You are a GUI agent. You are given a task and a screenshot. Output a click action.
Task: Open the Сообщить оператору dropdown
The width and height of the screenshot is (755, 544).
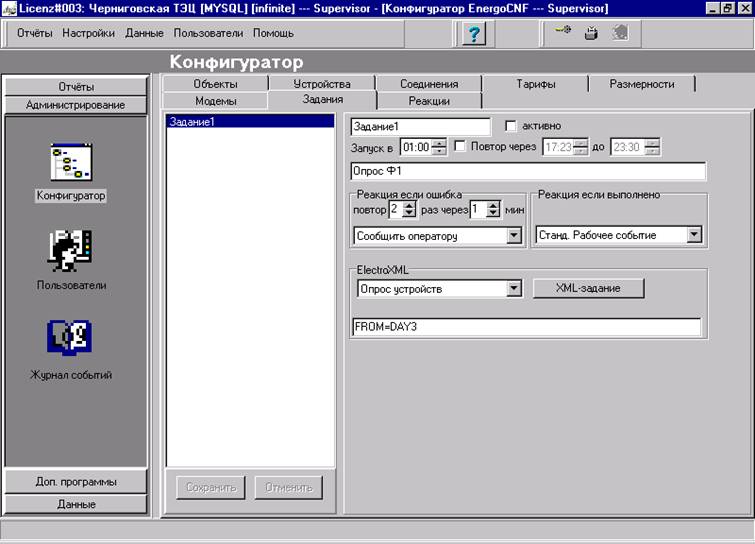(514, 236)
